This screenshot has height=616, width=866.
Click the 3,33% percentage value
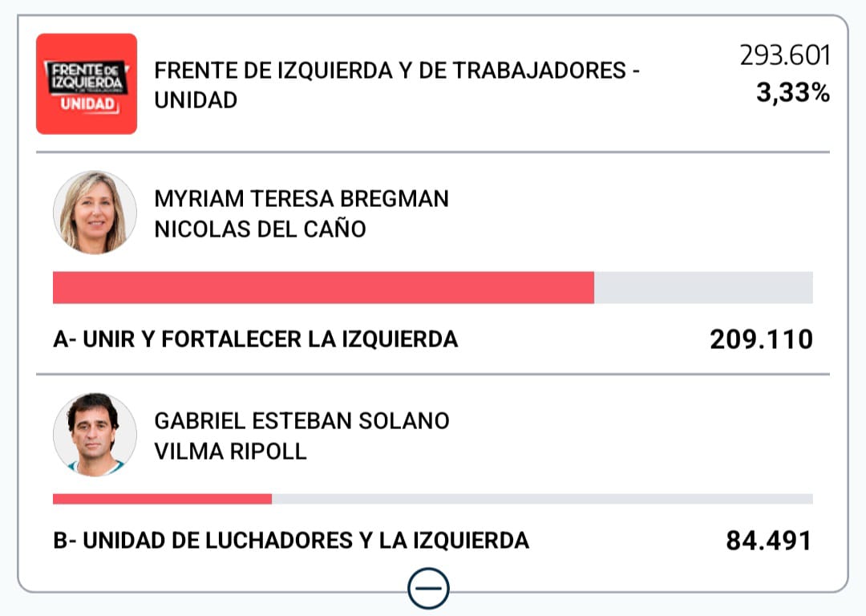pos(792,95)
